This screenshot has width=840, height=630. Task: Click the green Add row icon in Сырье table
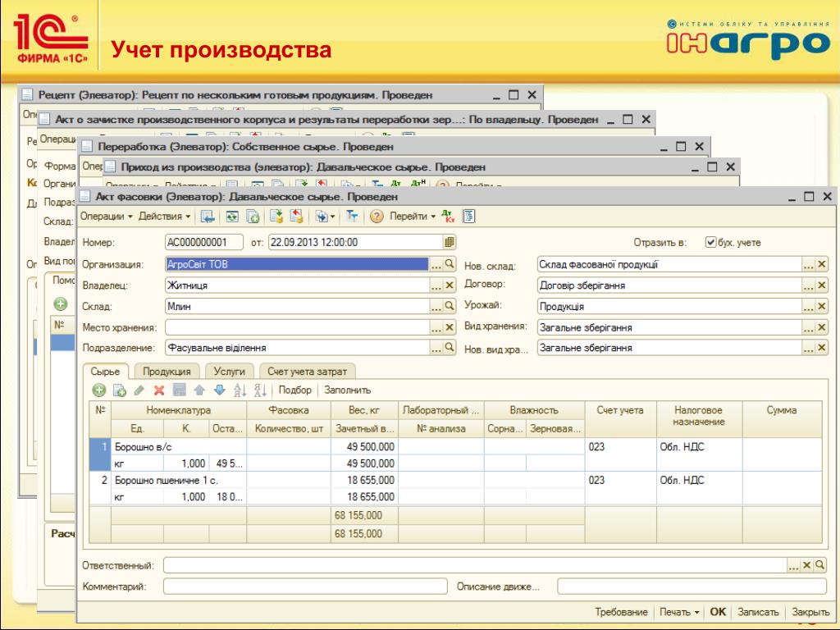(x=98, y=390)
